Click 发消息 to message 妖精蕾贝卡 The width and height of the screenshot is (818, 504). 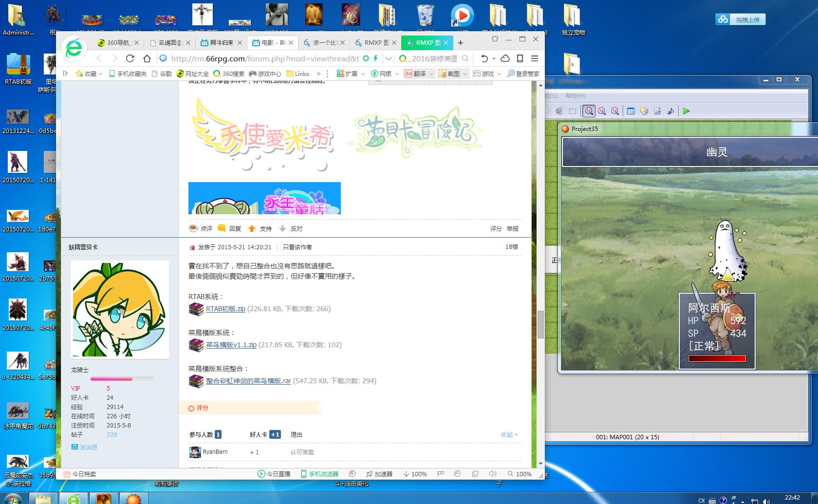(85, 447)
